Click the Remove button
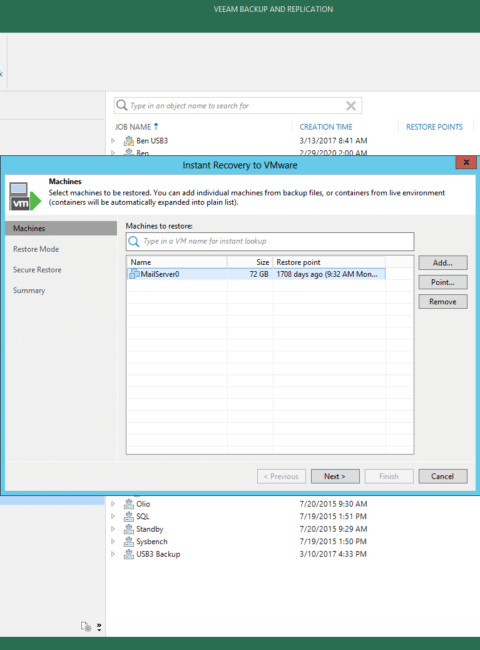 click(443, 302)
